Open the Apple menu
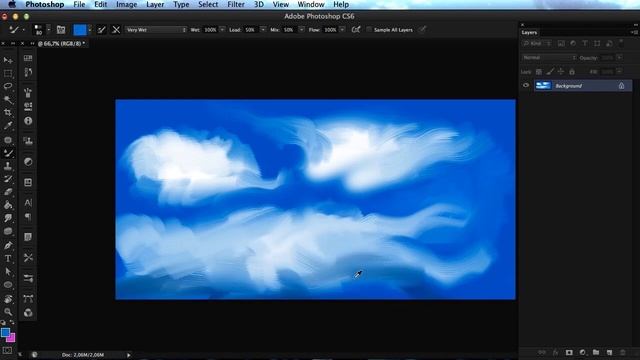The width and height of the screenshot is (640, 360). [12, 4]
